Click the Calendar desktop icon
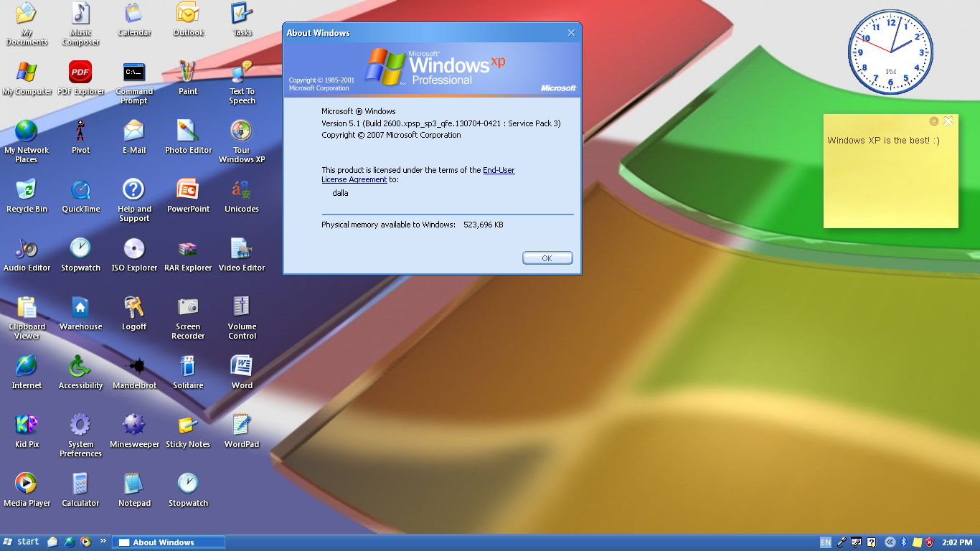The height and width of the screenshot is (551, 980). pyautogui.click(x=134, y=19)
